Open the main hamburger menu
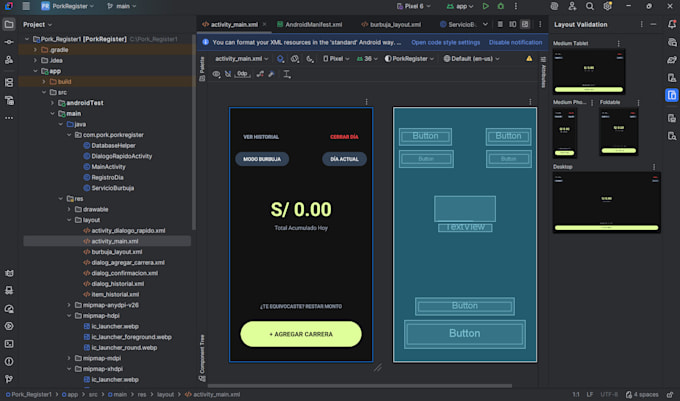 [26, 6]
